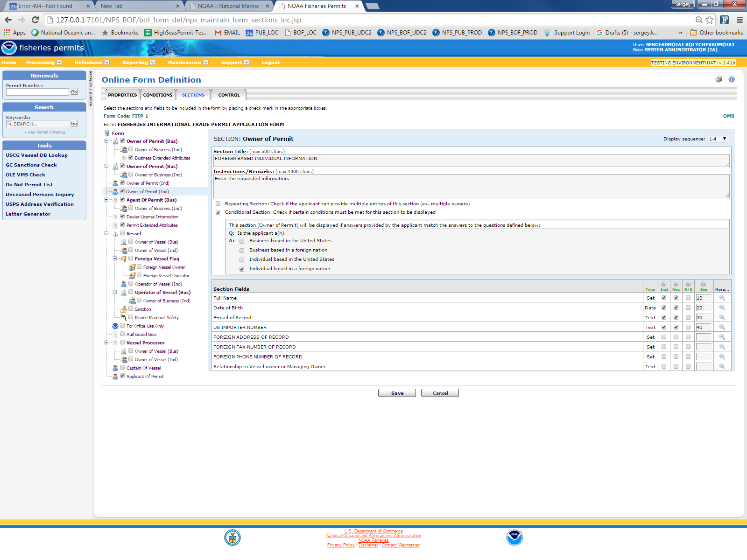
Task: Click the help icon above Seq column
Action: point(703,284)
